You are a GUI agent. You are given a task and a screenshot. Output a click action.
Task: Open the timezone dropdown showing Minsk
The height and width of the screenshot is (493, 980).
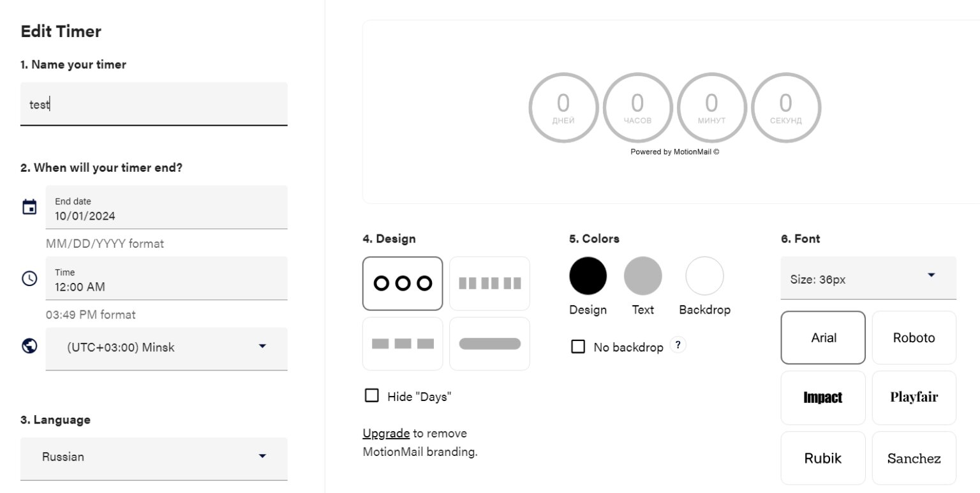167,348
